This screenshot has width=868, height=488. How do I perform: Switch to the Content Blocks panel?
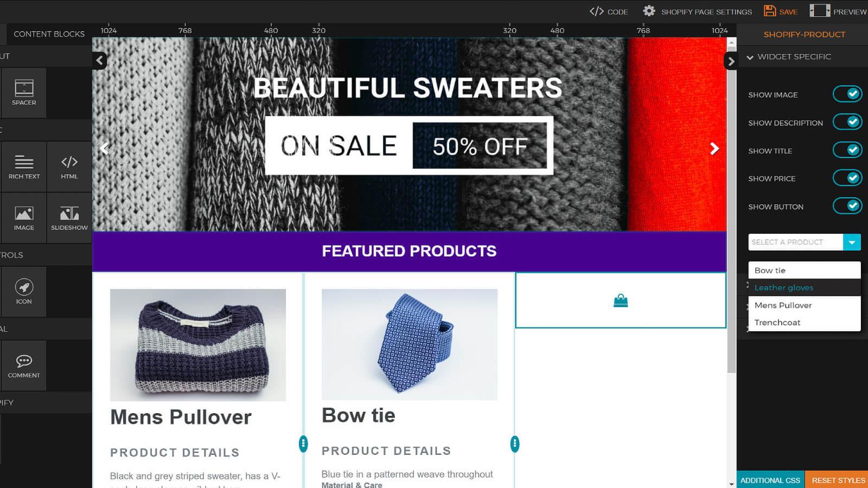(x=49, y=34)
